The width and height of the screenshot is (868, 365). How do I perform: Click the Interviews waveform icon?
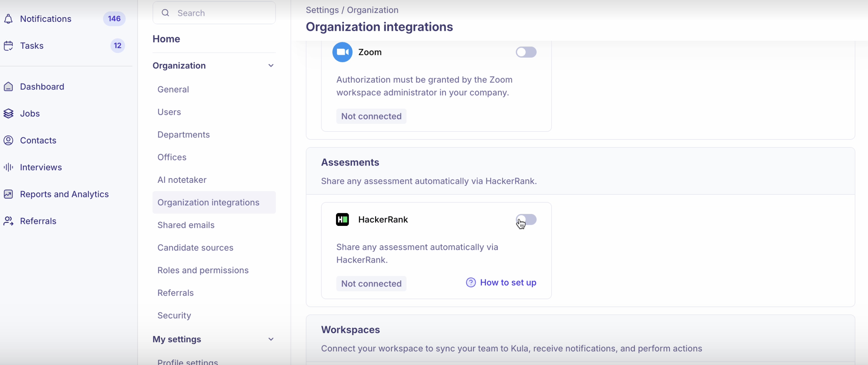click(x=8, y=167)
